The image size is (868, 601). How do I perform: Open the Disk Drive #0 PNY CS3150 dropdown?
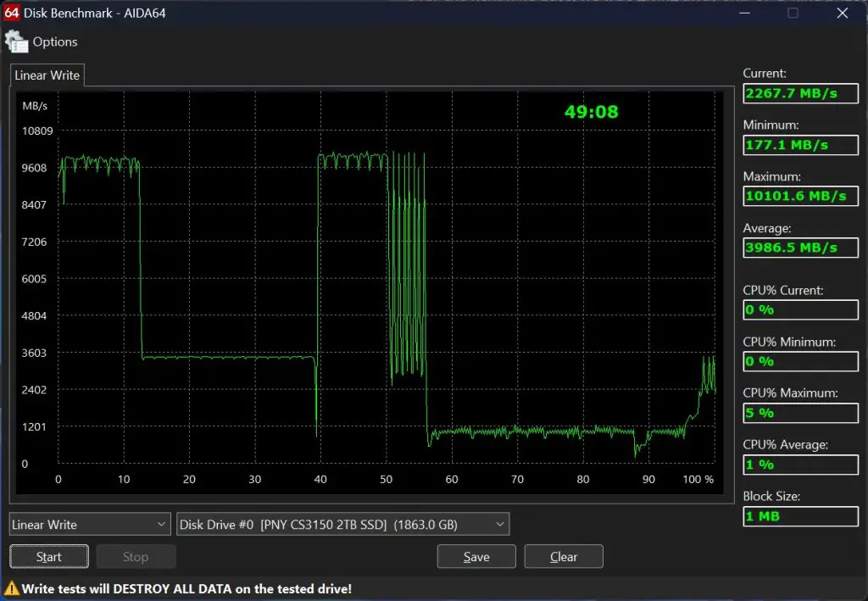[x=342, y=524]
